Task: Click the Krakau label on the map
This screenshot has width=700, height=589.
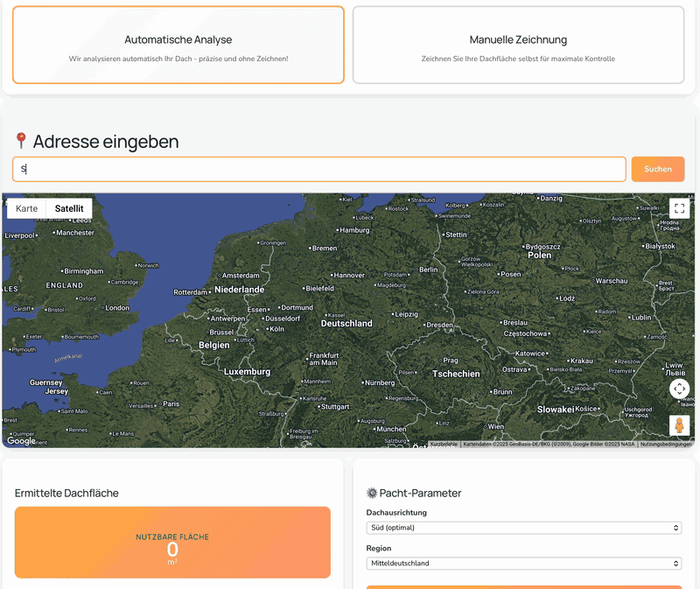Action: point(582,361)
